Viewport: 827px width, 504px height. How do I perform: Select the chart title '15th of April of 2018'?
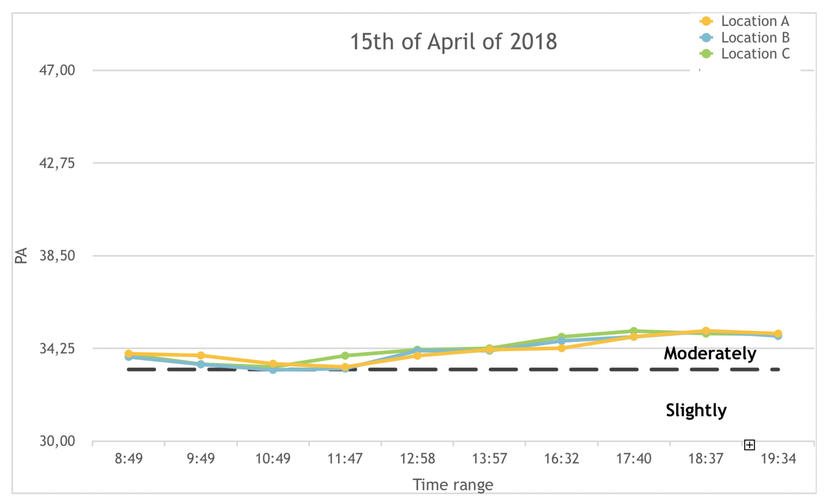point(454,42)
